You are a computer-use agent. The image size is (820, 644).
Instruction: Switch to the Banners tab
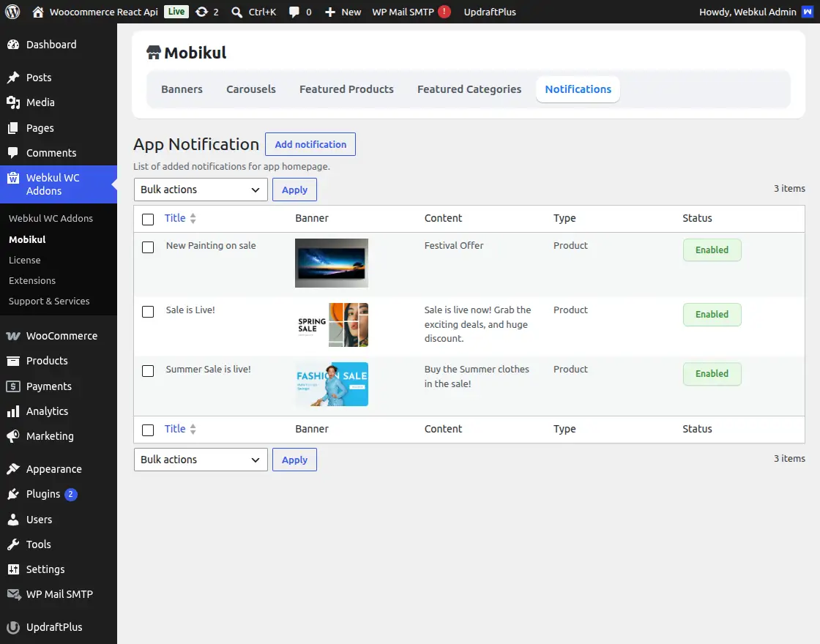(x=182, y=89)
